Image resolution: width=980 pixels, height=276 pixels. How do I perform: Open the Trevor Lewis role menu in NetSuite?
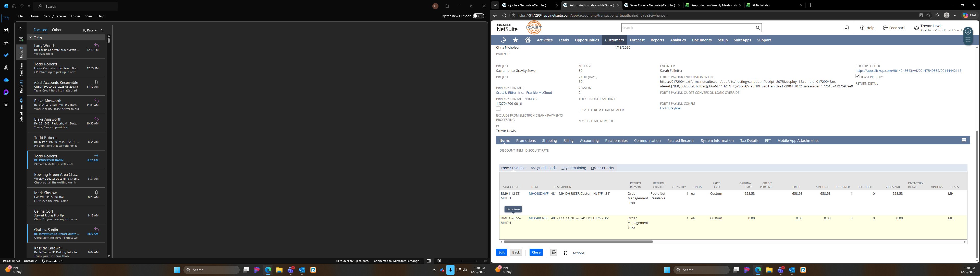tap(939, 28)
